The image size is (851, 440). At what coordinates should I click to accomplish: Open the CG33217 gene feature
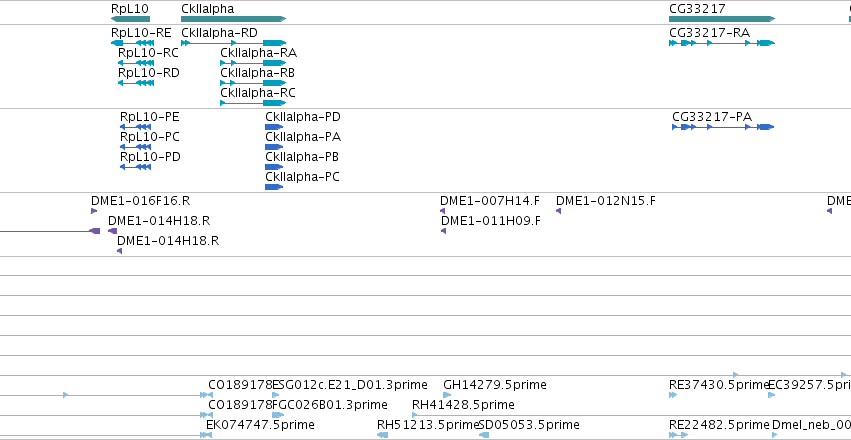click(x=722, y=19)
